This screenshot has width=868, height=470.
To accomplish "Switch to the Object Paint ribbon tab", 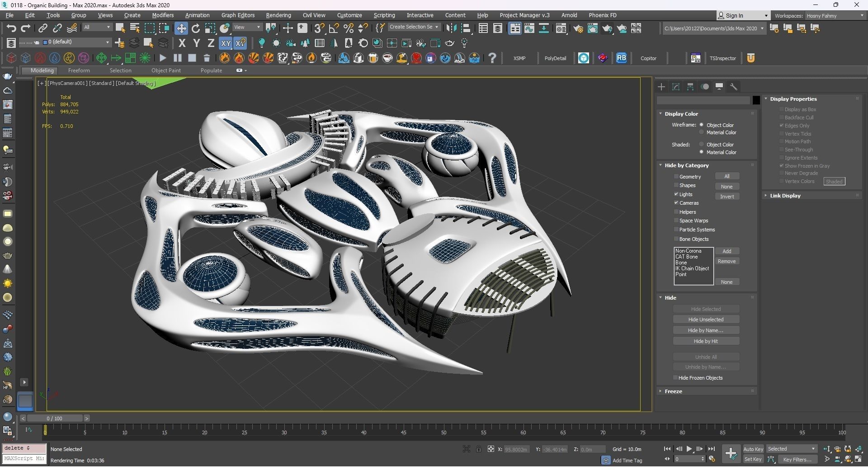I will (x=166, y=70).
